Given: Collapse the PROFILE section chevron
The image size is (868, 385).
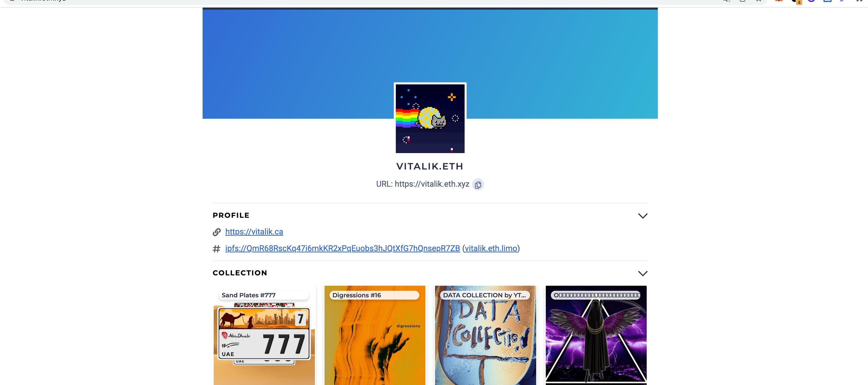Looking at the screenshot, I should [x=643, y=216].
